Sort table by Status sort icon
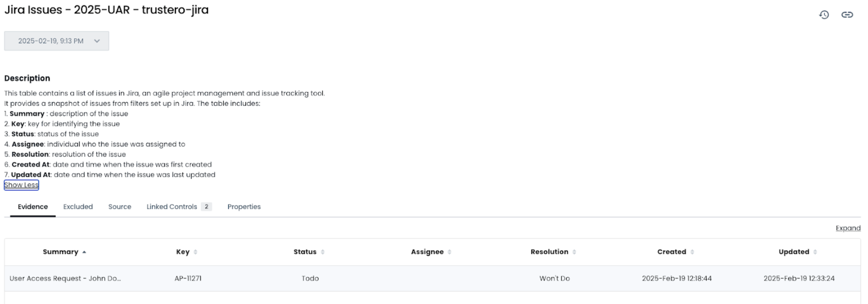 pyautogui.click(x=323, y=252)
